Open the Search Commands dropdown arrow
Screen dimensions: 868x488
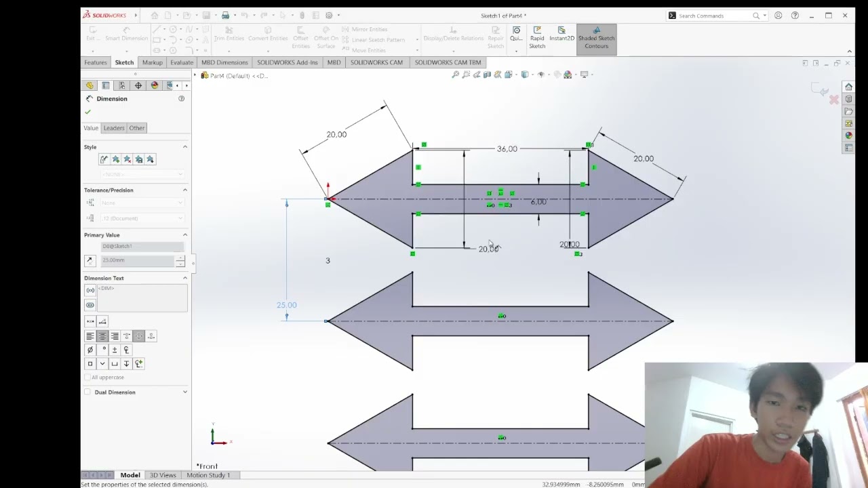pyautogui.click(x=764, y=16)
